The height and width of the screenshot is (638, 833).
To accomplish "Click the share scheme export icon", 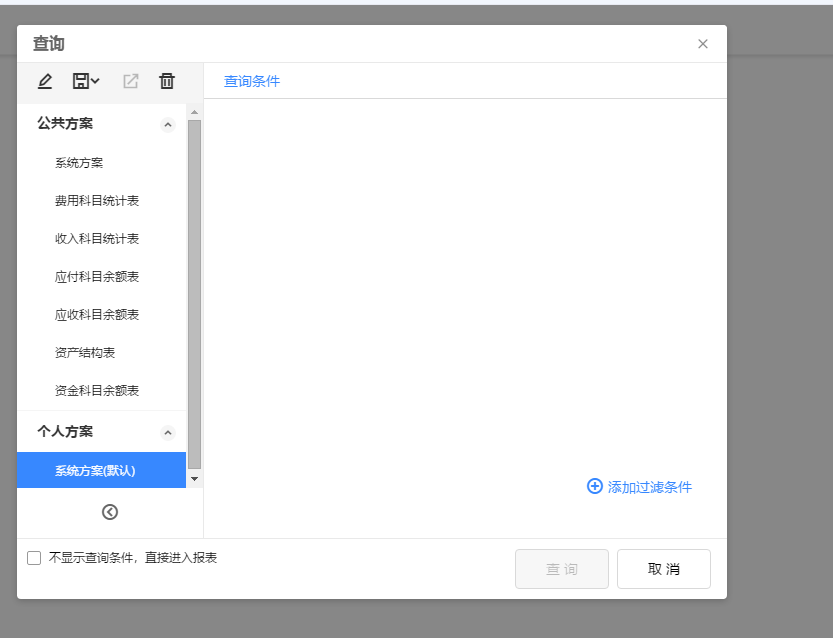I will pyautogui.click(x=131, y=81).
